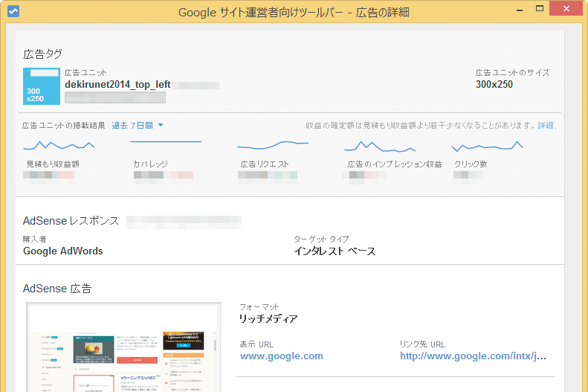Click the AdSense ad preview thumbnail

[123, 347]
